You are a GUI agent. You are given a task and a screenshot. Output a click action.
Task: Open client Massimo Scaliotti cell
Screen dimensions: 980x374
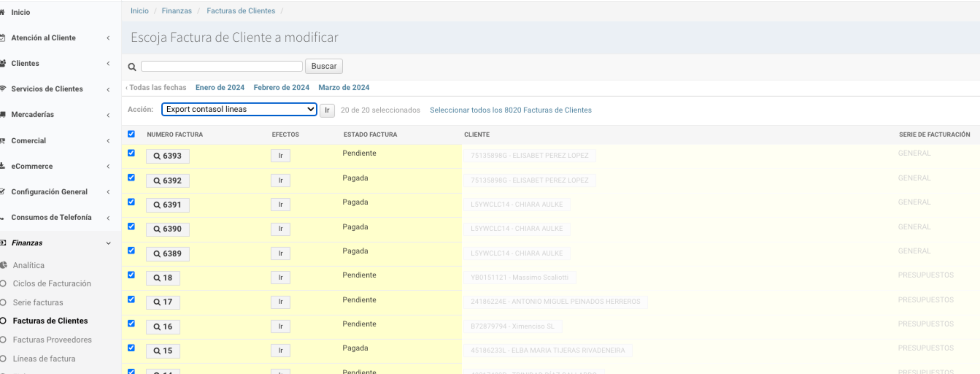[519, 277]
